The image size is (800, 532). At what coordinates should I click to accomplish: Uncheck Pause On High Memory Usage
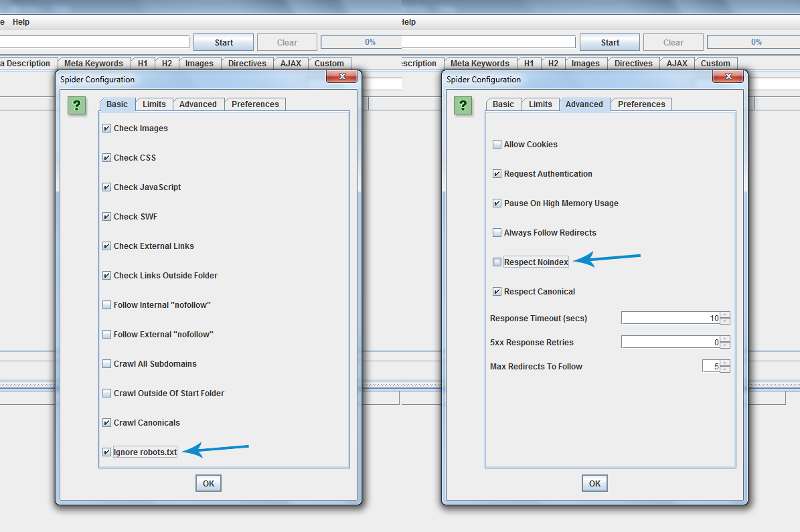coord(497,203)
